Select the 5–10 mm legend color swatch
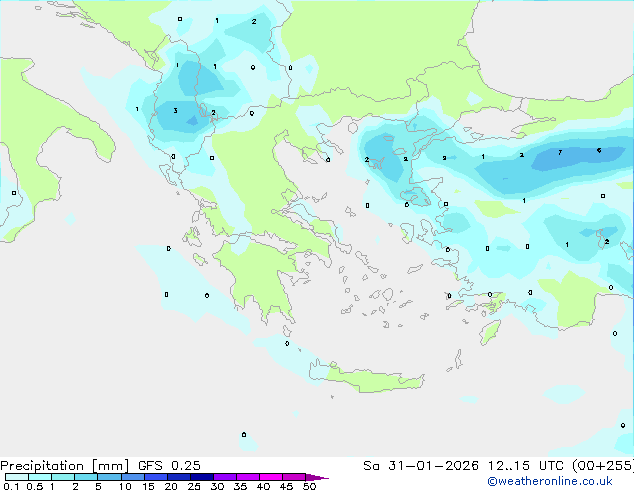Image resolution: width=634 pixels, height=490 pixels. (x=109, y=477)
